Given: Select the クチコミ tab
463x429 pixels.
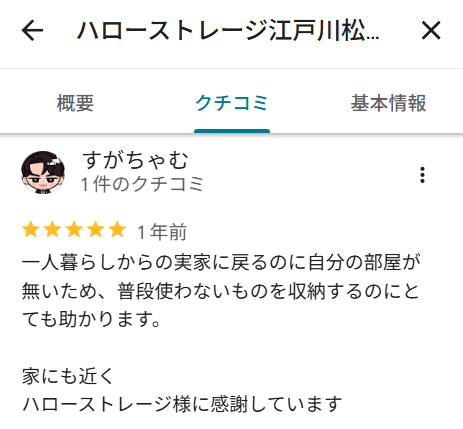Looking at the screenshot, I should 232,103.
